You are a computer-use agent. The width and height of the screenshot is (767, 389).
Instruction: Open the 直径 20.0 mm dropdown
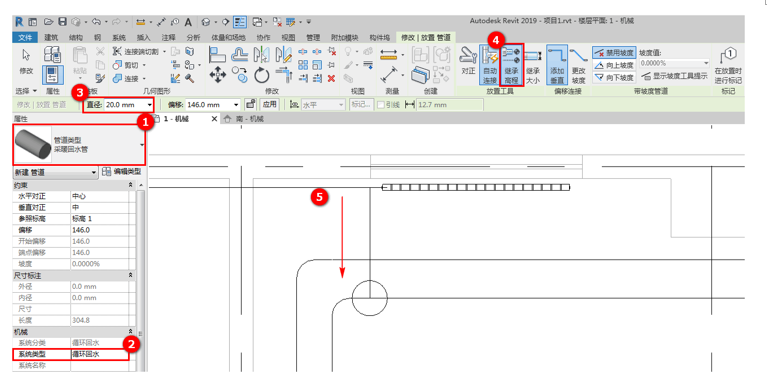(149, 105)
